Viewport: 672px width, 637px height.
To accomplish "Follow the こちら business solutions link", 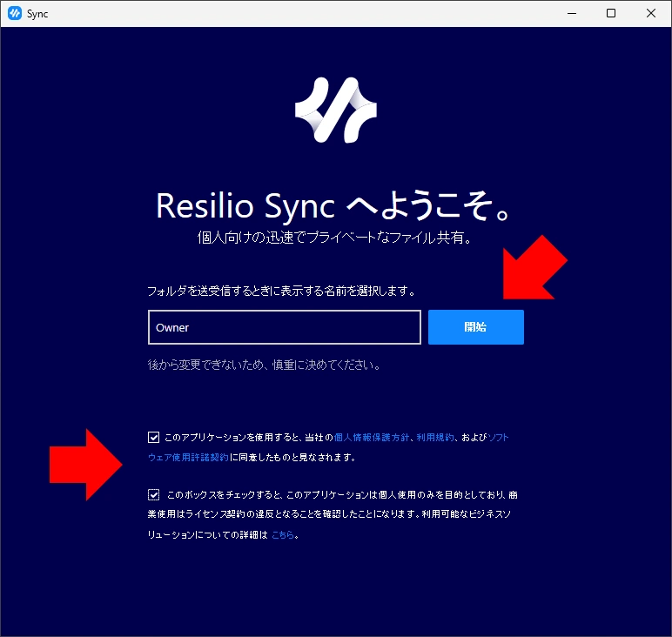I will click(x=283, y=534).
